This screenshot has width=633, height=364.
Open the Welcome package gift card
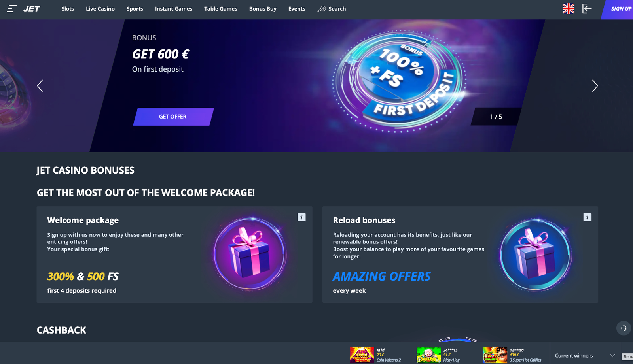pos(174,255)
